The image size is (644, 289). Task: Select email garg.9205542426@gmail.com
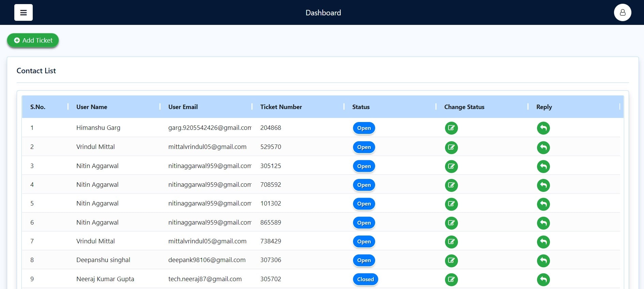coord(210,128)
